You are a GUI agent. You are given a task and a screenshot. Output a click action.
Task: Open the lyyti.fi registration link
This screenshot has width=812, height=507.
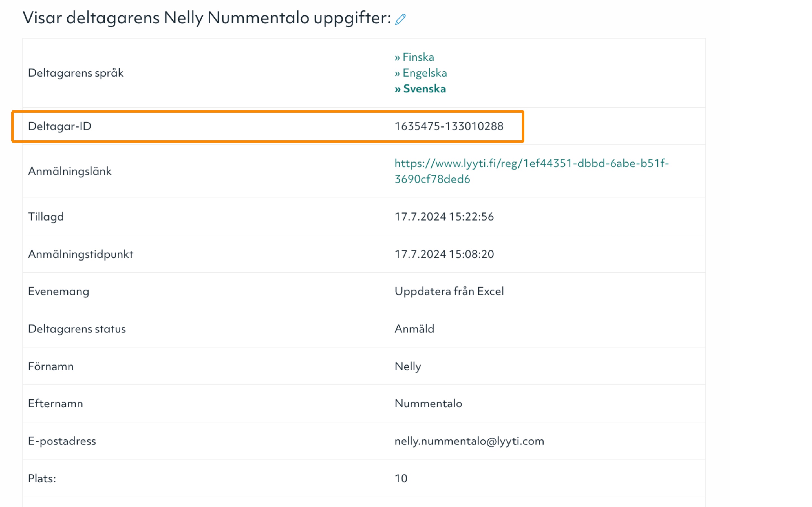[531, 171]
